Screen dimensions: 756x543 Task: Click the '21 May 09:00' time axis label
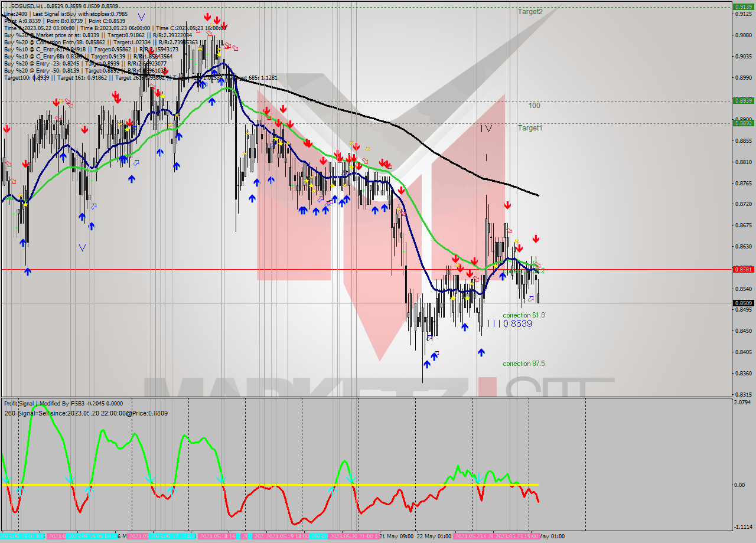[396, 536]
